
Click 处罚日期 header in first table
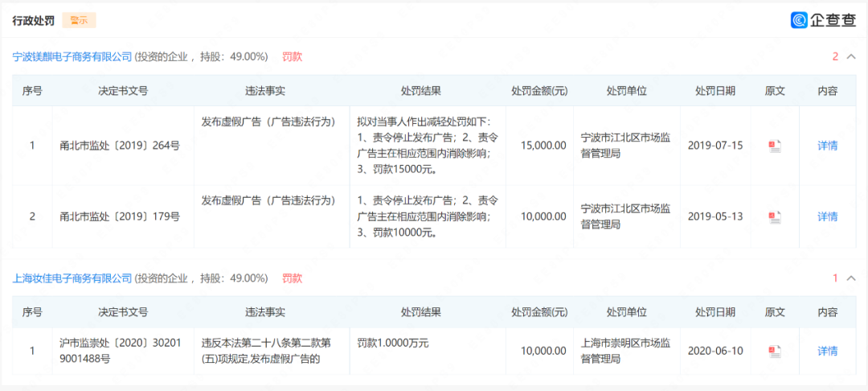pos(715,91)
